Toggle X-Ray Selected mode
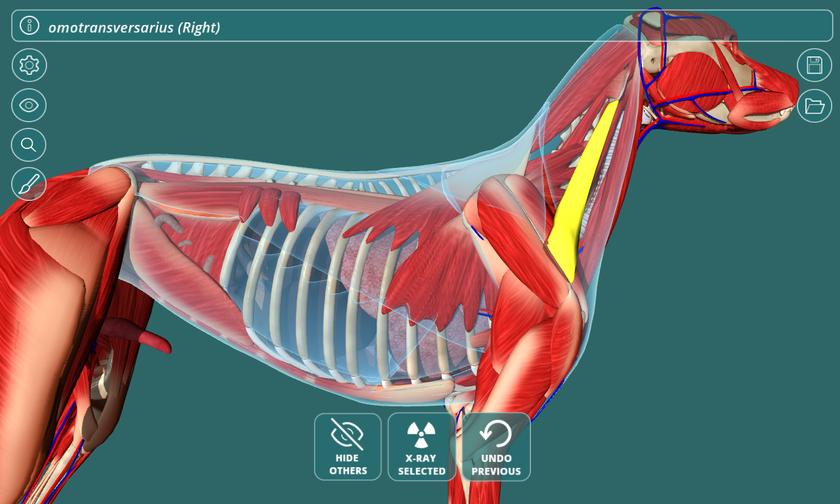 [421, 447]
